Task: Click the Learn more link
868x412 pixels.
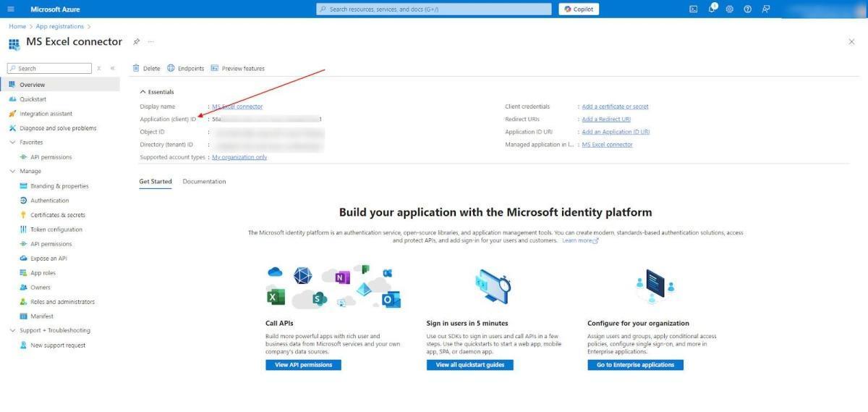Action: point(580,240)
